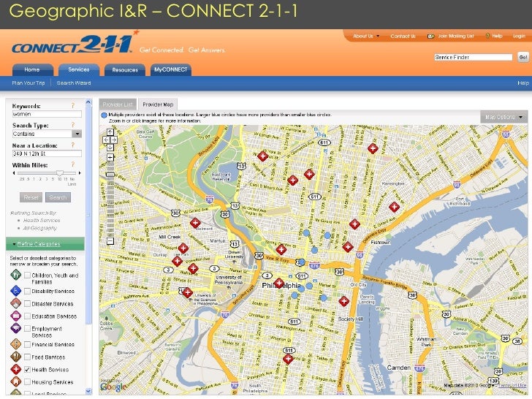This screenshot has width=532, height=399.
Task: Open help icon beside Keywords label
Action: tap(72, 105)
